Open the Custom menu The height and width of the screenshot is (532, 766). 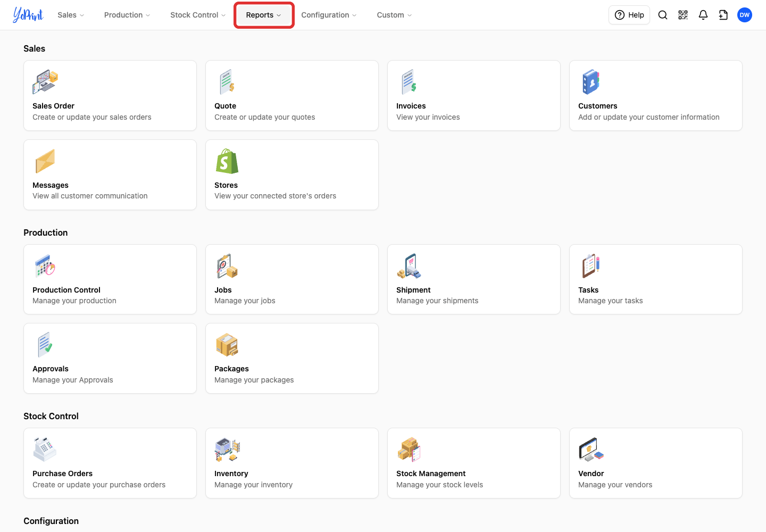[x=394, y=15]
